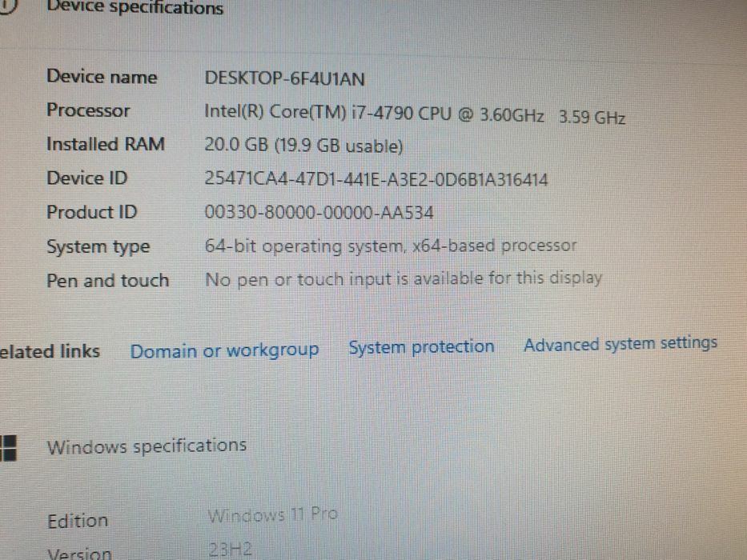Click the Related links label

point(50,351)
